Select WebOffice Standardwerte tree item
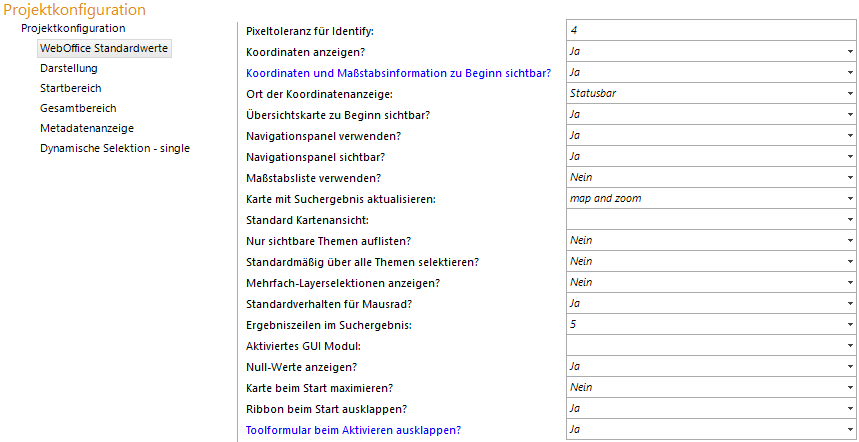859x442 pixels. 104,48
